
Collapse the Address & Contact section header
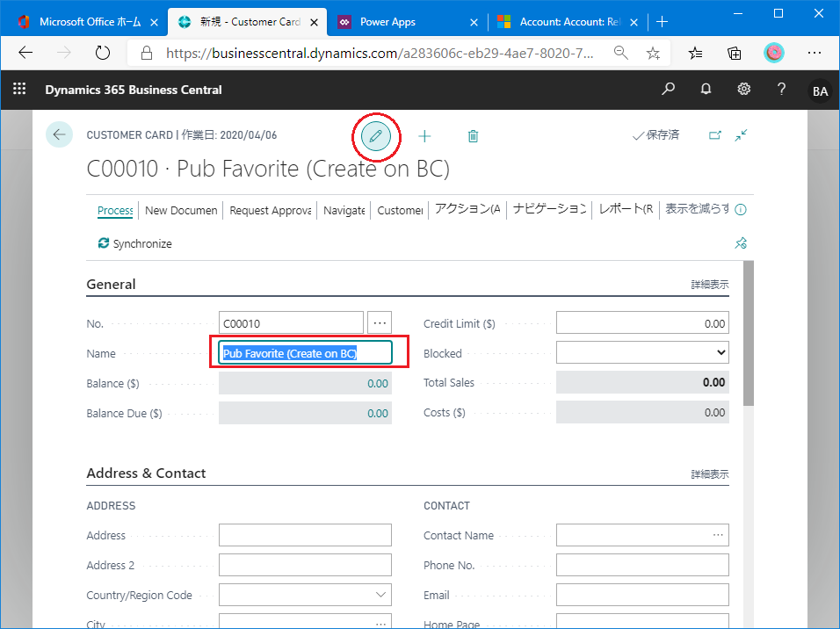146,474
